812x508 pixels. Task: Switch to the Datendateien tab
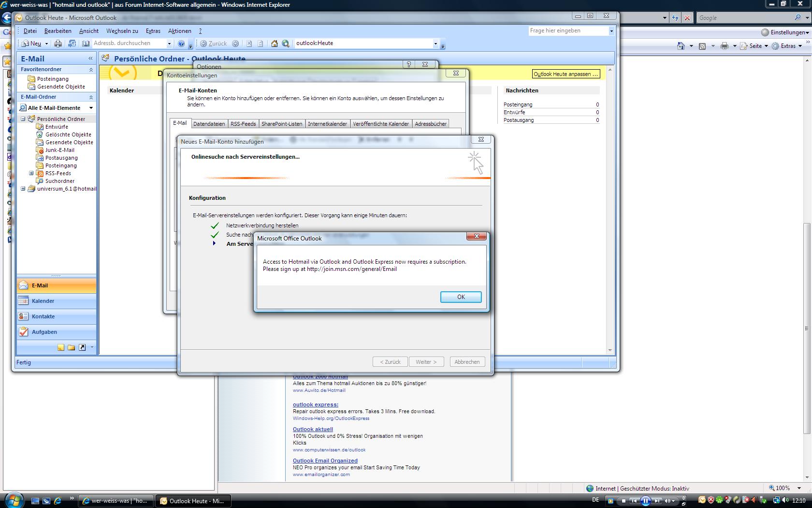[x=209, y=124]
